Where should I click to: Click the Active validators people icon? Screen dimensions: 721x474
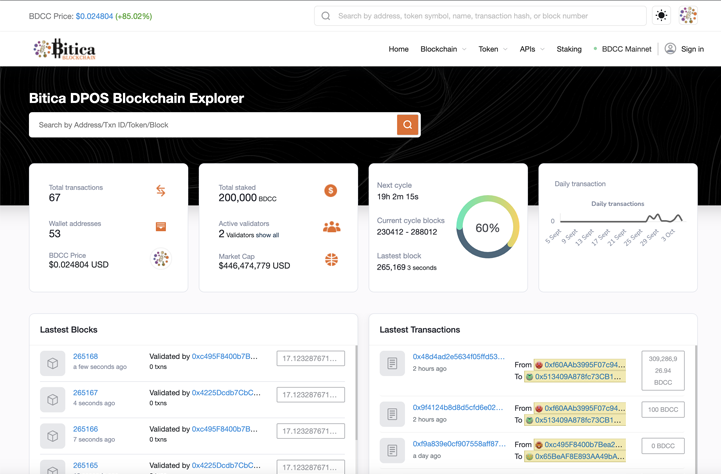point(331,226)
